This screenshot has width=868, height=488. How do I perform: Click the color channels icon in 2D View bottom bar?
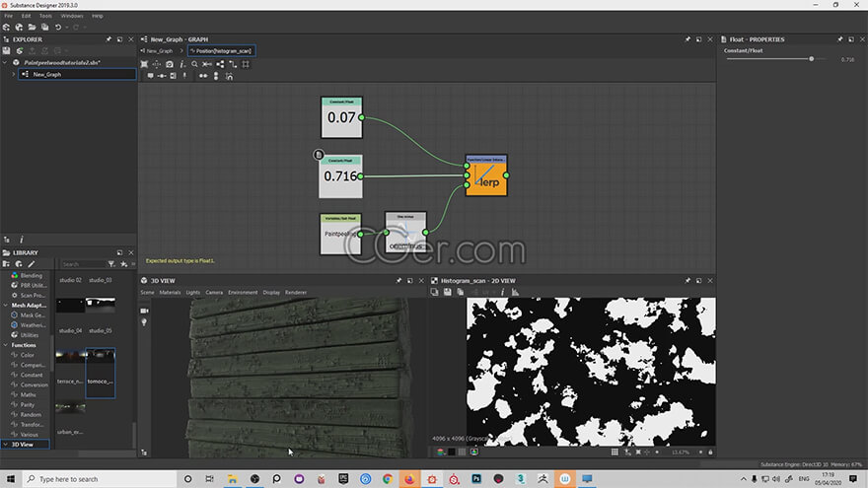coord(441,453)
